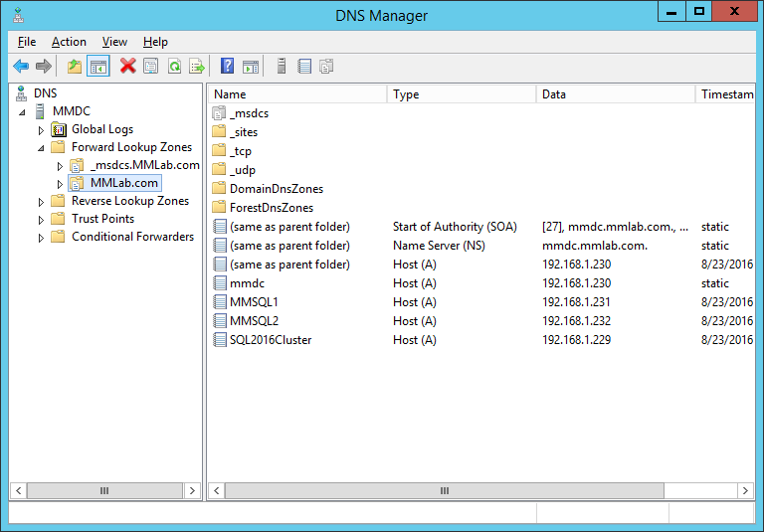Click the Back arrow toolbar icon

click(21, 67)
